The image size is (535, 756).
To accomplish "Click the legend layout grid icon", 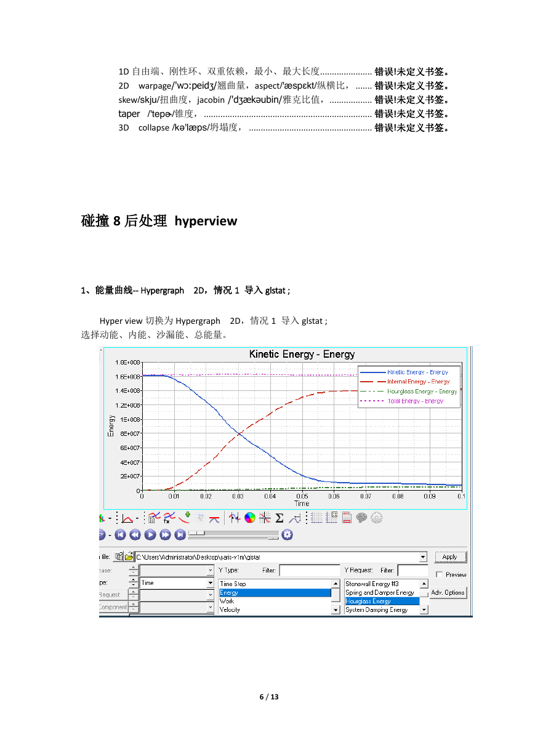I will point(331,518).
